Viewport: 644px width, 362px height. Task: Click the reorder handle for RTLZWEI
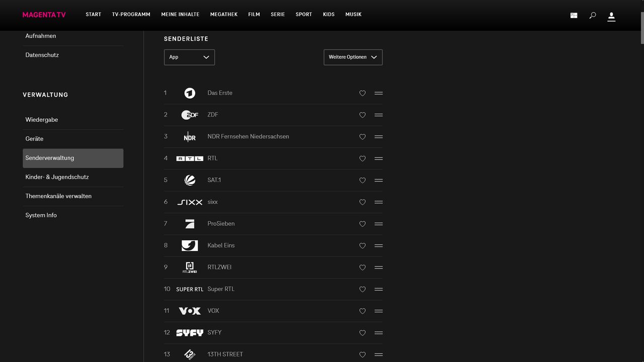click(x=379, y=267)
